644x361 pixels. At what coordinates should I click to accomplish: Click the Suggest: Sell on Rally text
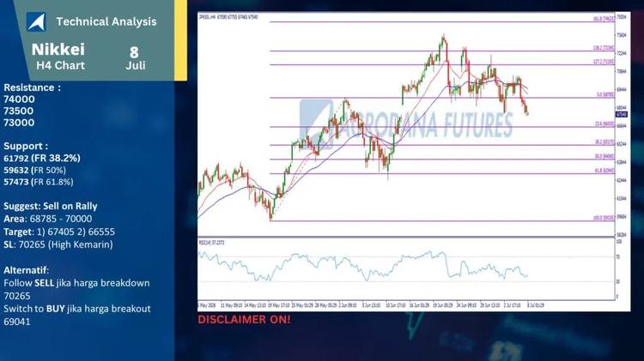click(x=51, y=206)
